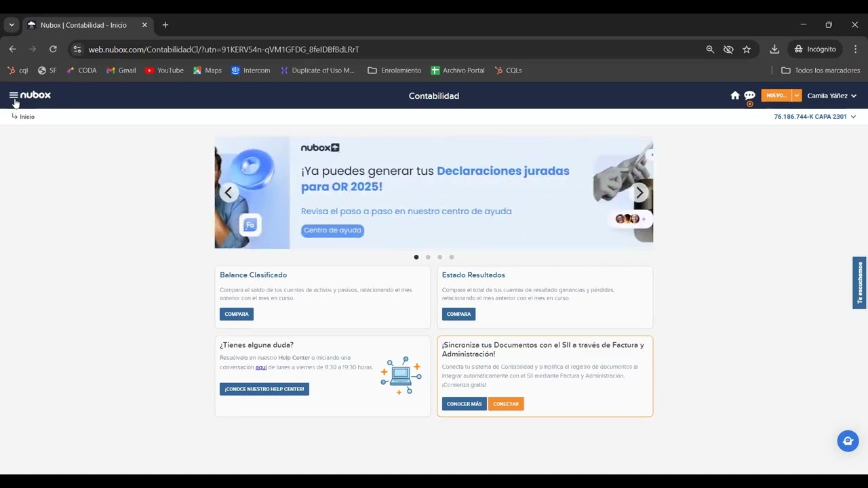Open the SF bookmark
868x488 pixels.
pos(47,70)
